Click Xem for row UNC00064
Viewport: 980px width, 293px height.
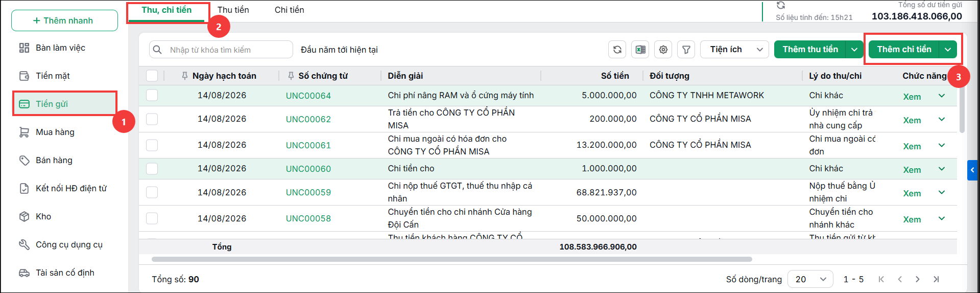click(912, 97)
